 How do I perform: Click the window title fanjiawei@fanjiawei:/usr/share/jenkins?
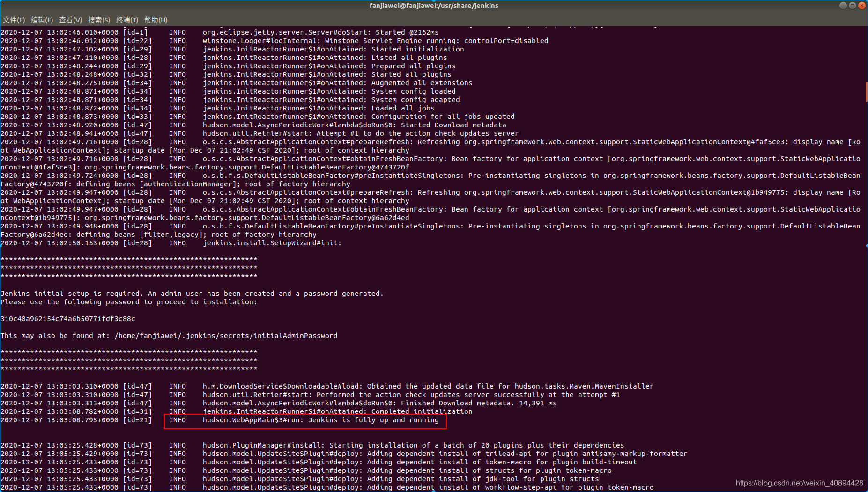click(x=434, y=6)
